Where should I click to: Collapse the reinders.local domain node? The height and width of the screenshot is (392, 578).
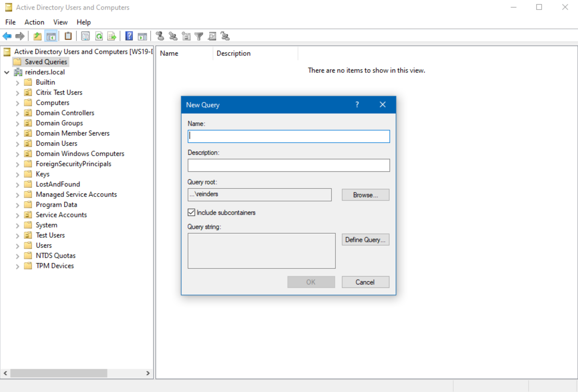coord(7,72)
